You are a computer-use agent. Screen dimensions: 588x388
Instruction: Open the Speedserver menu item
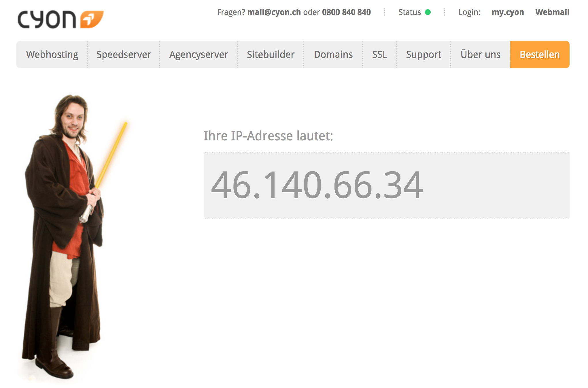124,54
